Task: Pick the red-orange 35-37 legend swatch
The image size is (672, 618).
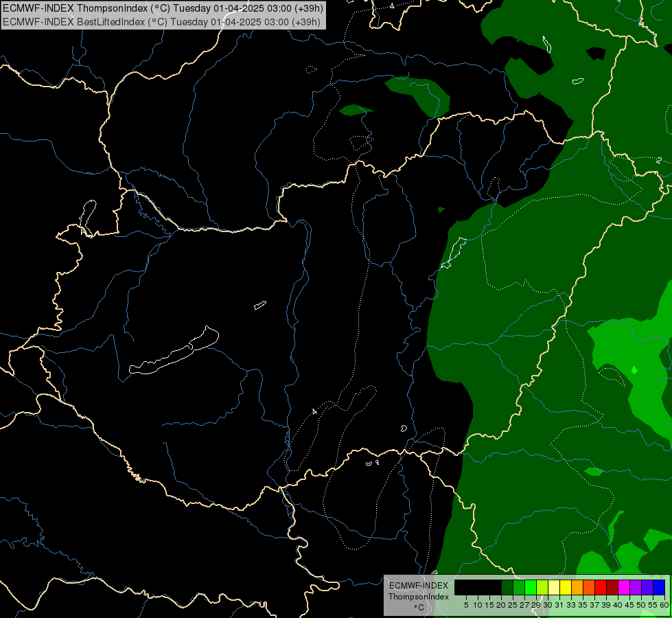Action: coord(589,587)
